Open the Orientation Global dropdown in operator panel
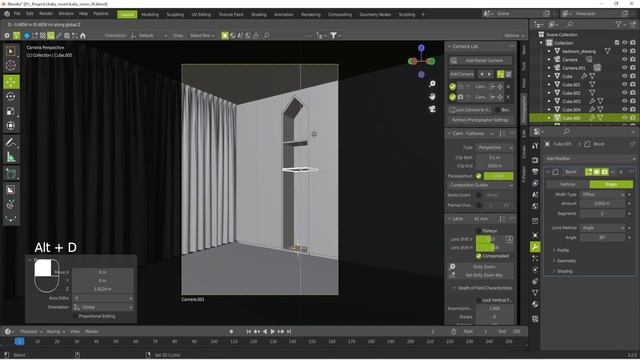The image size is (640, 360). point(103,307)
